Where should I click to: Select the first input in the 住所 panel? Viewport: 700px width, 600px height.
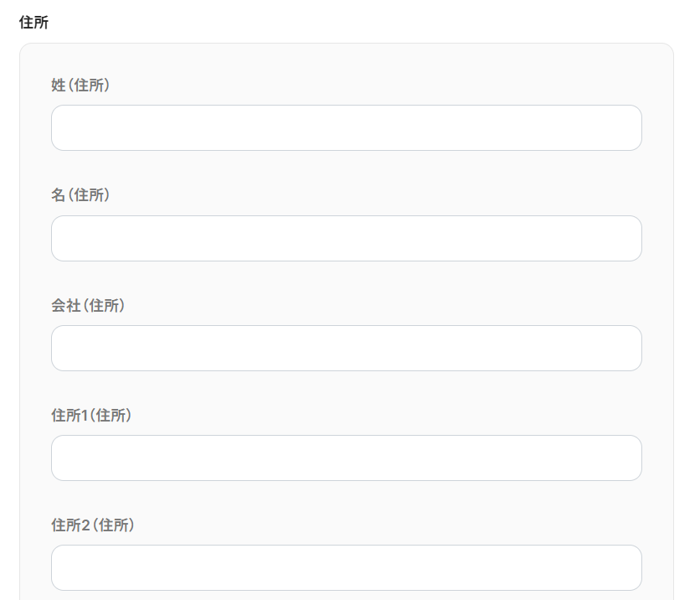pyautogui.click(x=346, y=128)
